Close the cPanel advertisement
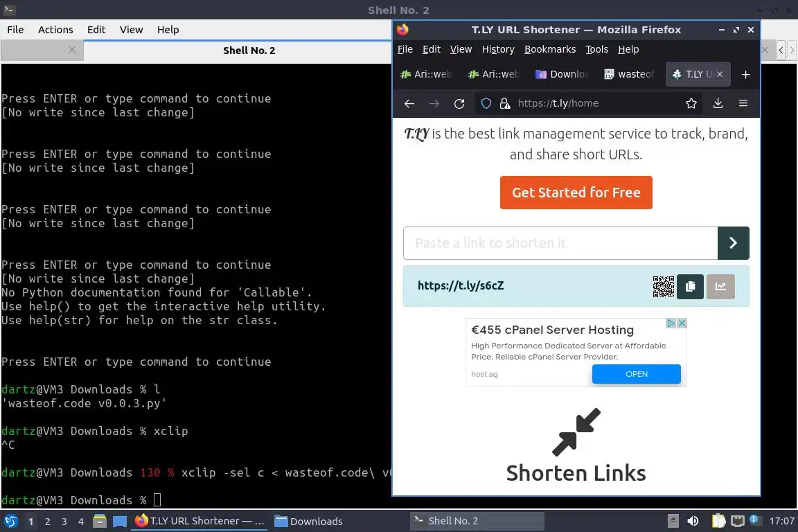798x532 pixels. [x=682, y=323]
